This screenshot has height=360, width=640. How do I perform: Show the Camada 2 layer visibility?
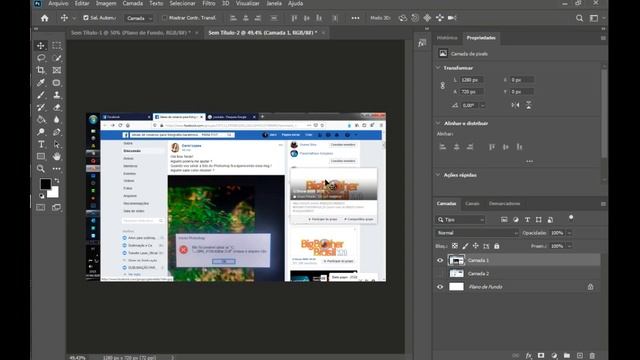tap(440, 273)
